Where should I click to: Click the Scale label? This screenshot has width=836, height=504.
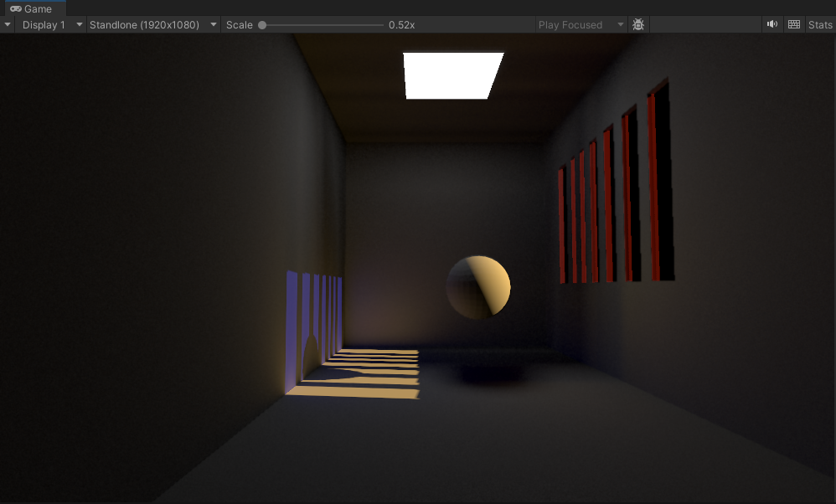click(x=239, y=25)
